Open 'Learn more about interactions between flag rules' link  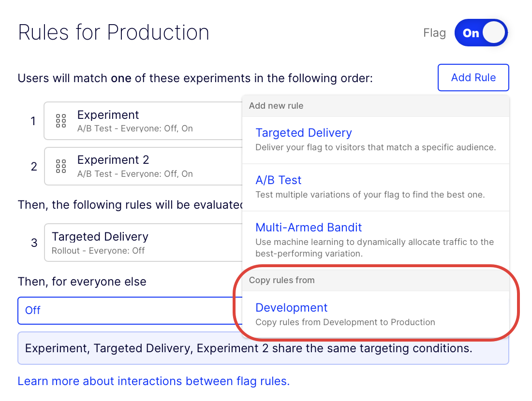tap(153, 381)
